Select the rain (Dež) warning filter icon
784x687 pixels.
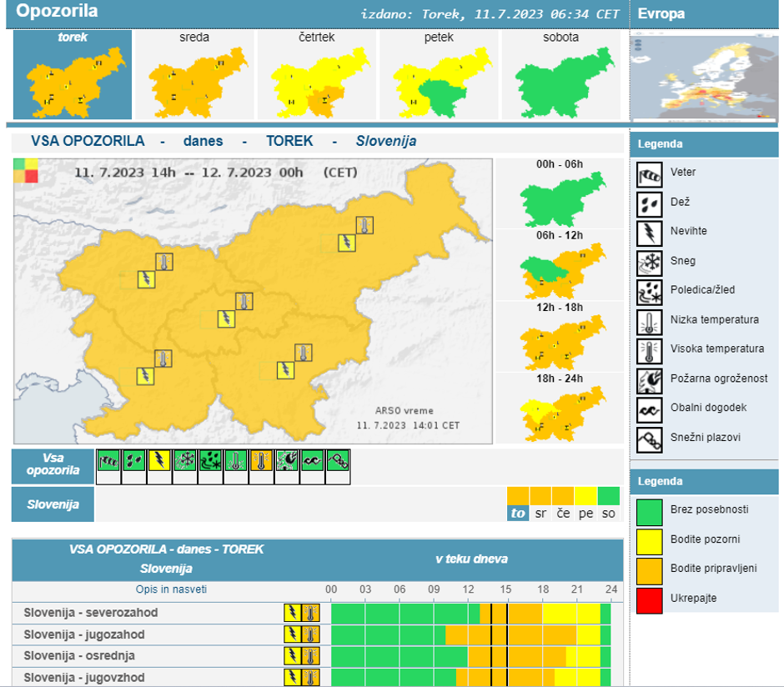click(x=134, y=462)
